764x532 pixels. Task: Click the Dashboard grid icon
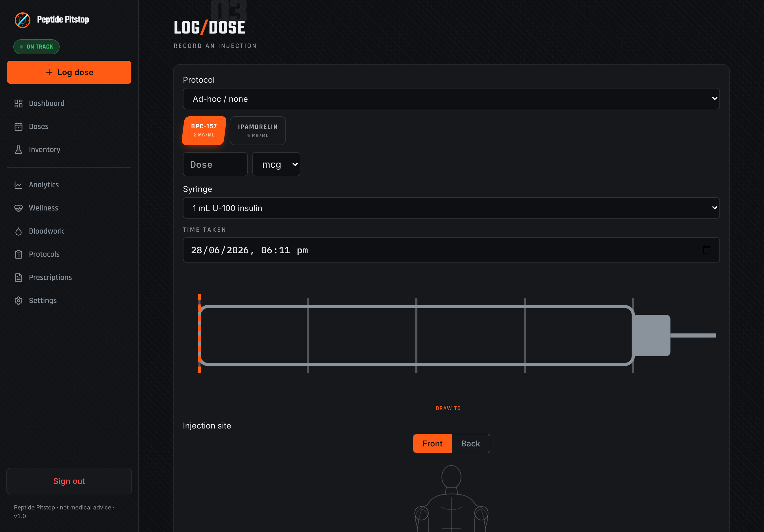19,104
